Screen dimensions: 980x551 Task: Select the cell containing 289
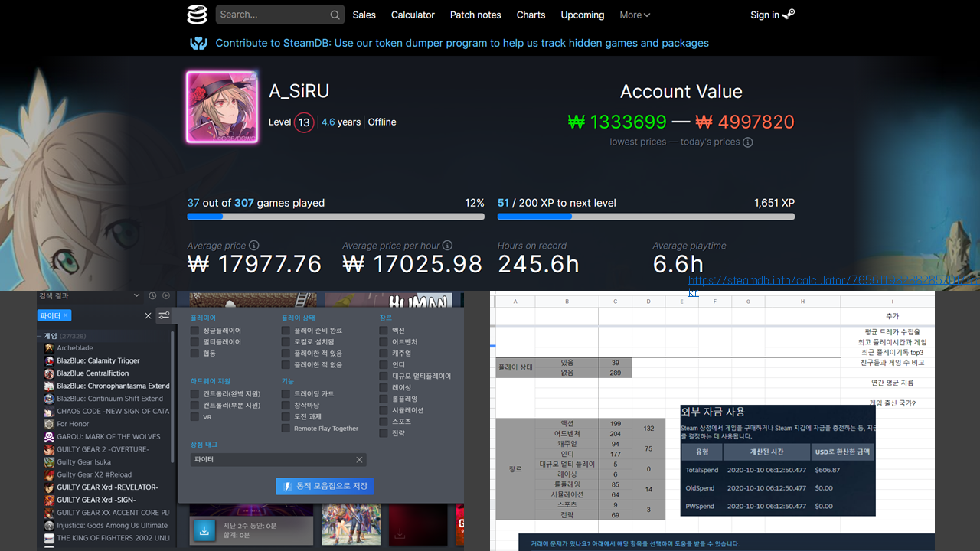click(615, 373)
